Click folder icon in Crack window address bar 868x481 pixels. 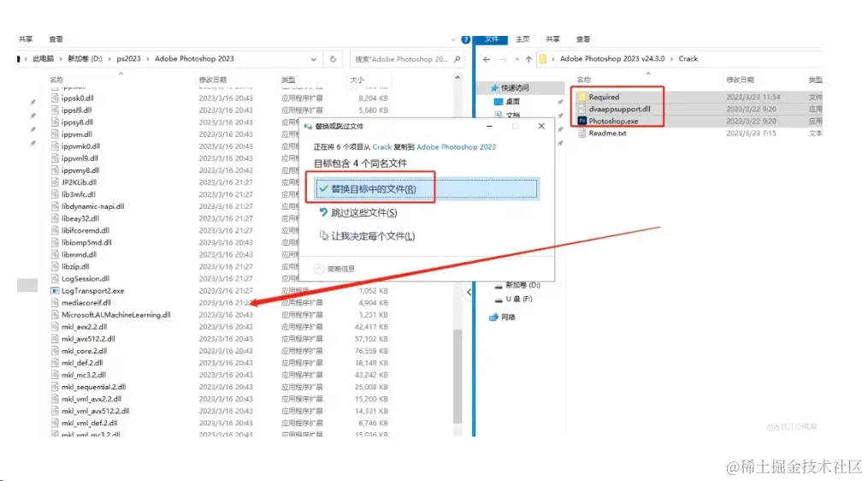coord(542,59)
